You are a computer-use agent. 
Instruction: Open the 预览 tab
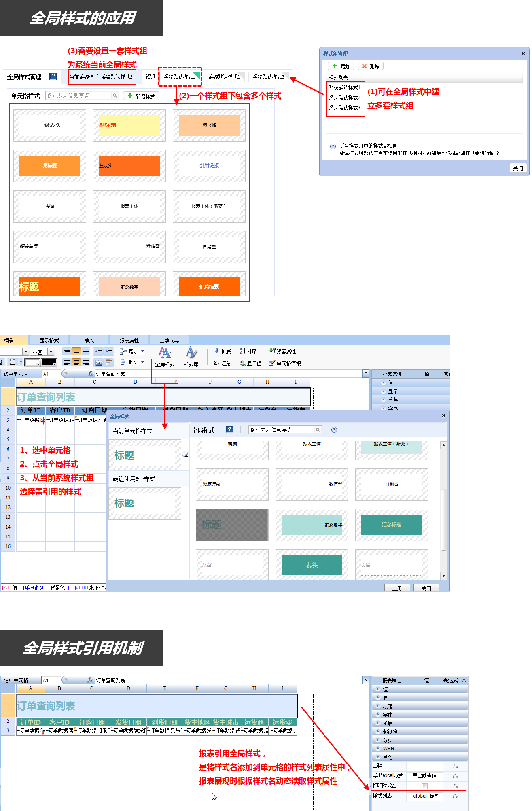[x=150, y=76]
